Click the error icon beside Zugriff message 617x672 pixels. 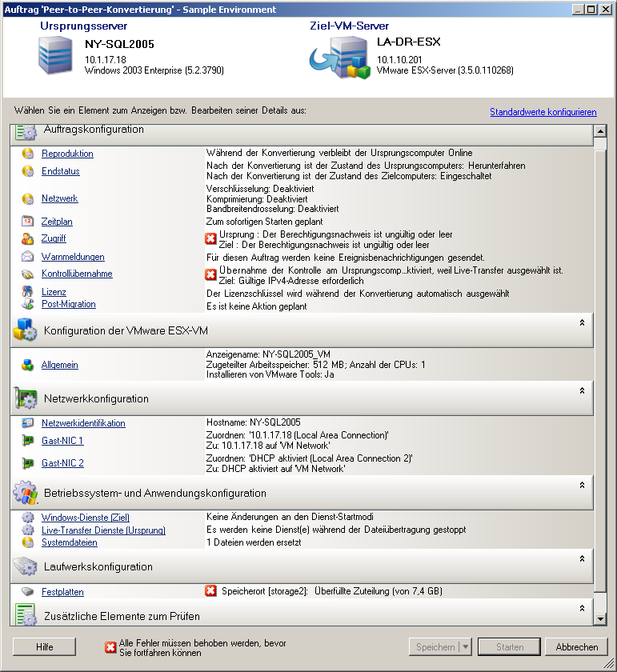pos(210,238)
